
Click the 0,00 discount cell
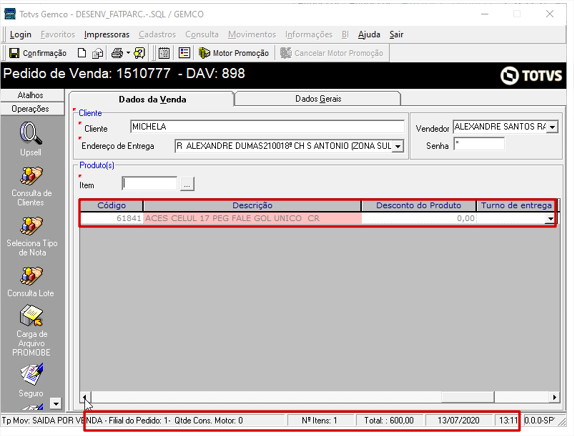(418, 218)
